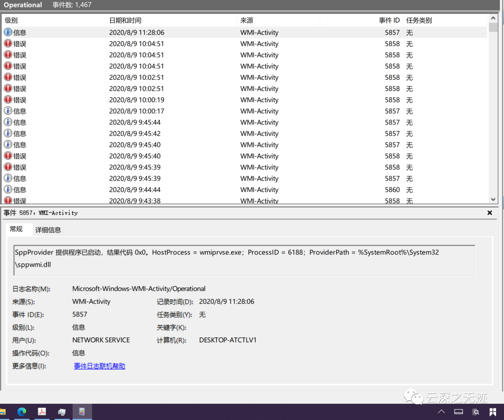Open Microsoft Edge from the taskbar

click(x=22, y=412)
